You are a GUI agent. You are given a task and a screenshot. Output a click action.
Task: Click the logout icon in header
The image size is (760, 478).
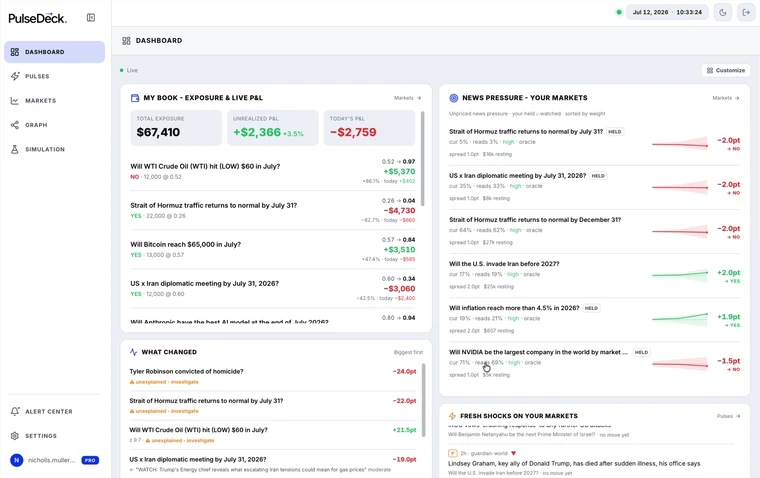coord(746,12)
